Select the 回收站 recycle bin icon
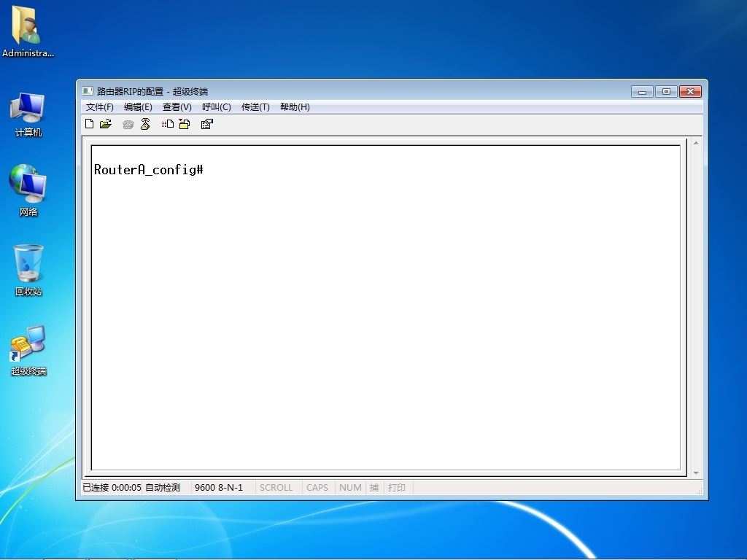Screen dimensions: 747x560 (x=28, y=270)
